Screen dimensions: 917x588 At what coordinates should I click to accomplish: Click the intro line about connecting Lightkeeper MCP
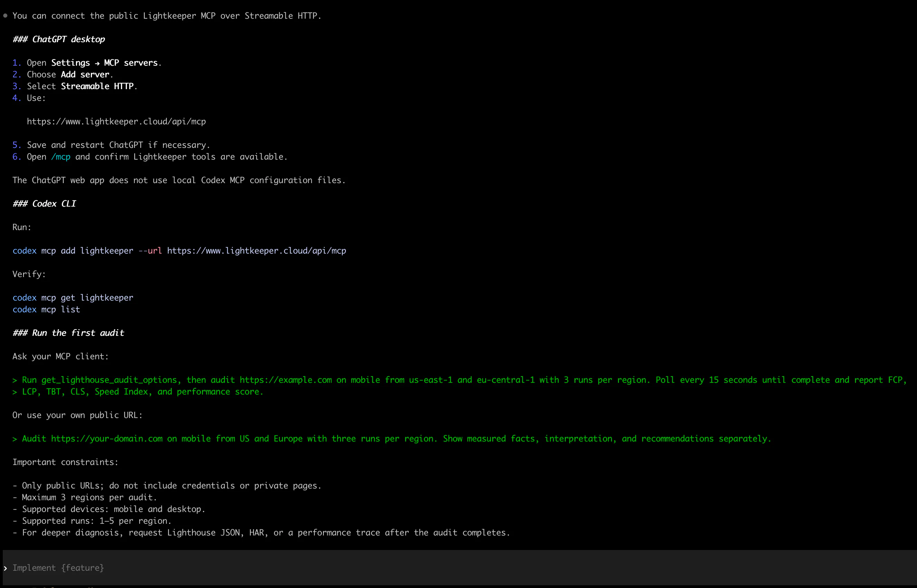pos(167,16)
